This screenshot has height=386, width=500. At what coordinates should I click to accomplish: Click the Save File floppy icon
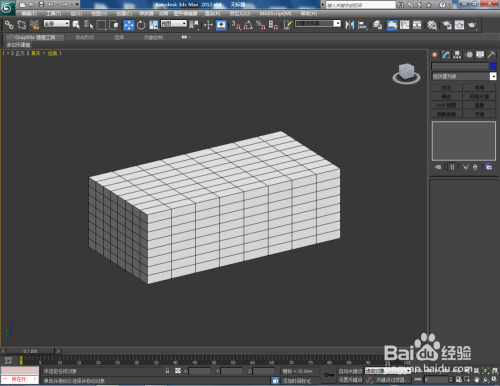click(x=41, y=5)
